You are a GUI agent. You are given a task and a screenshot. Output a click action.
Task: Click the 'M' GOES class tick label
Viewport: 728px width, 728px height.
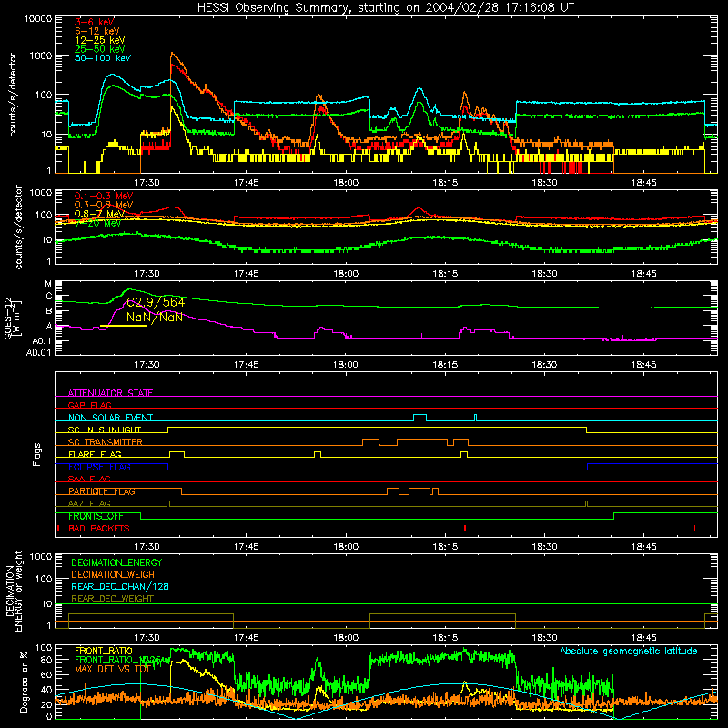[48, 284]
